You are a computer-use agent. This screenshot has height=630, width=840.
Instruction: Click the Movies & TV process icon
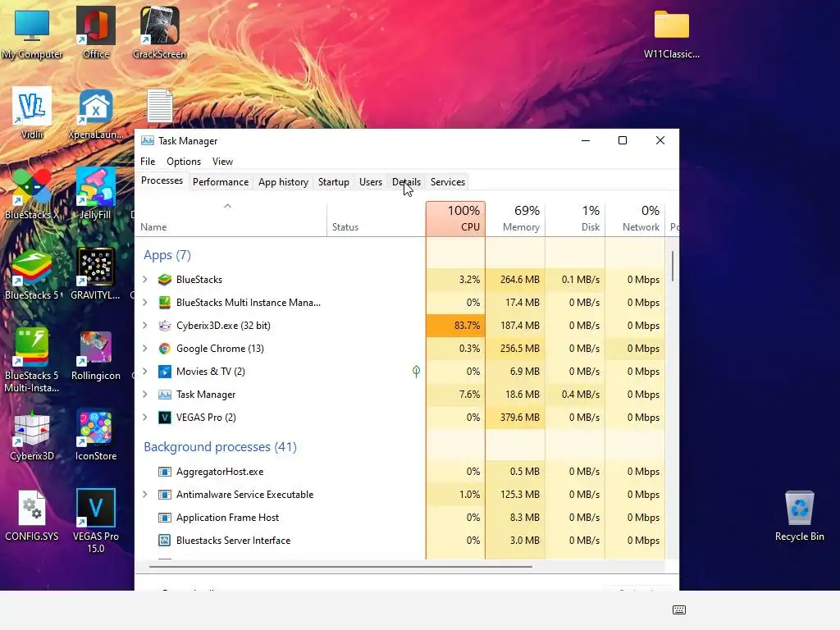pyautogui.click(x=164, y=372)
